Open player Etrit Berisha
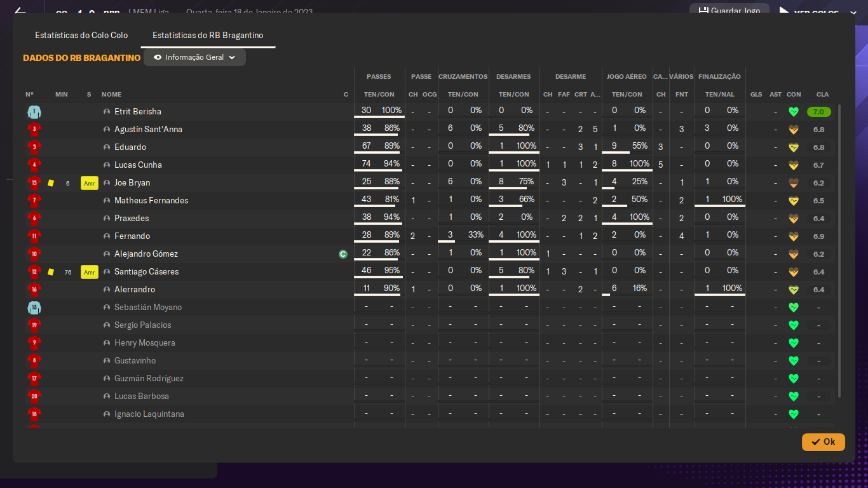Image resolution: width=868 pixels, height=488 pixels. [138, 112]
